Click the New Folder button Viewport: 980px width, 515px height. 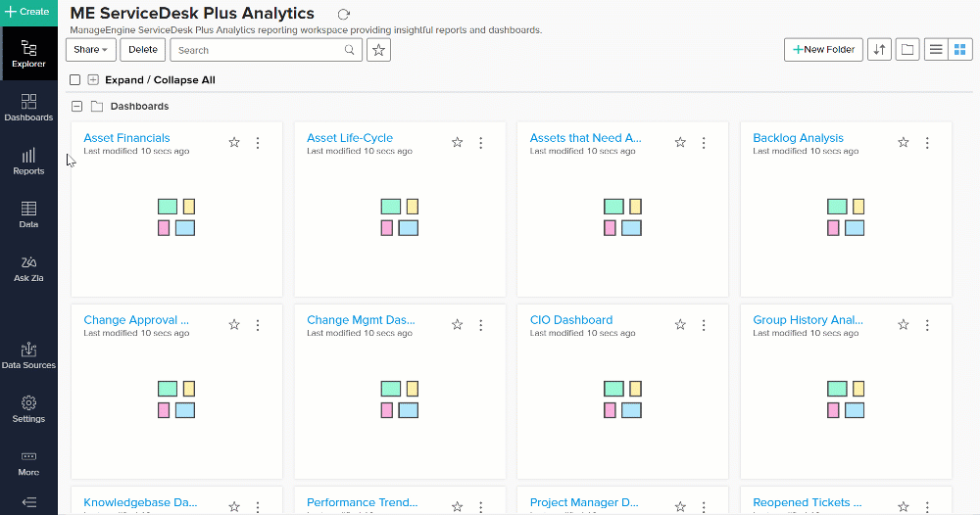(x=823, y=49)
